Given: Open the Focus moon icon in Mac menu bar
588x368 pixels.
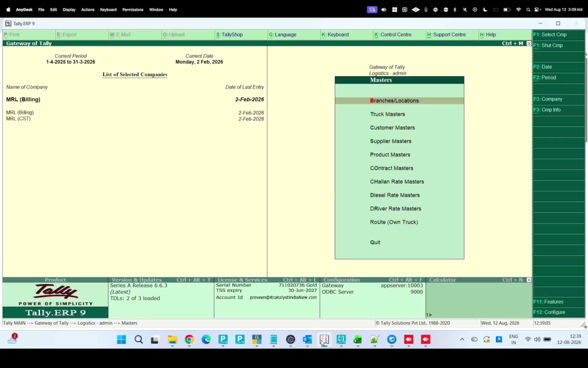Looking at the screenshot, I should (x=485, y=10).
